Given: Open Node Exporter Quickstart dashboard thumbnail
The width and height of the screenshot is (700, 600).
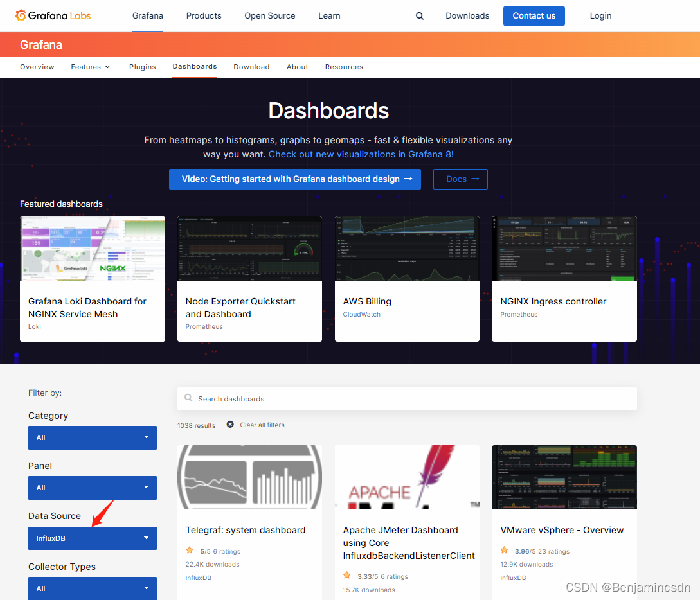Looking at the screenshot, I should coord(249,249).
